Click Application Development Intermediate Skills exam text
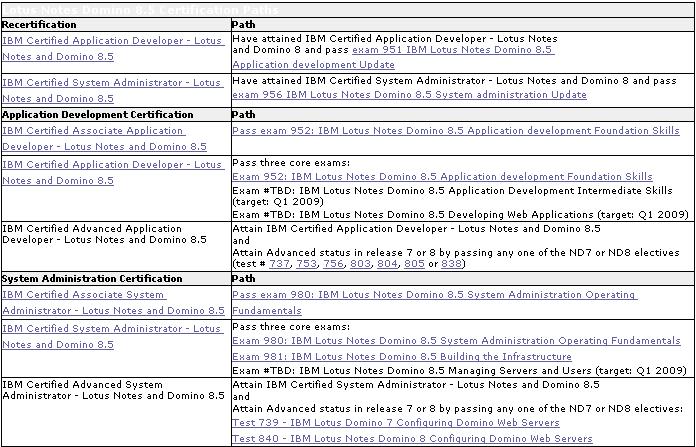Screen dimensions: 696x447 pyautogui.click(x=452, y=196)
